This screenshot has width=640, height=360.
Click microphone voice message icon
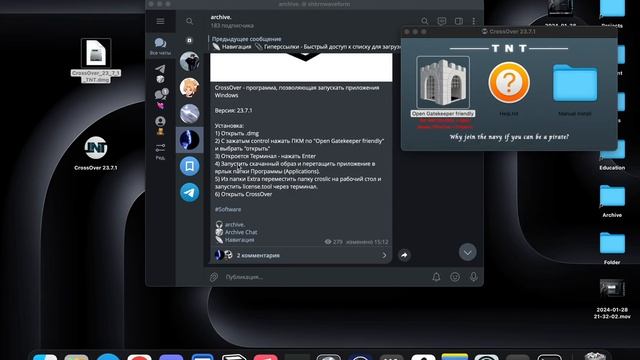(x=473, y=277)
